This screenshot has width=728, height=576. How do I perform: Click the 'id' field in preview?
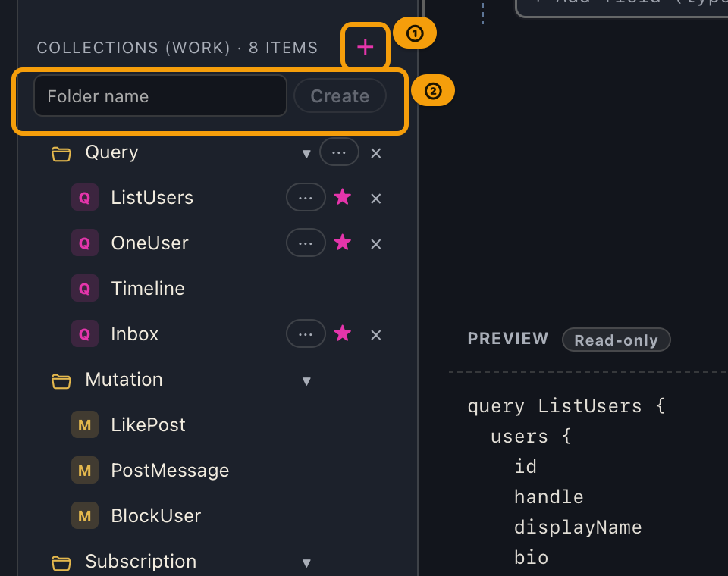(x=526, y=466)
